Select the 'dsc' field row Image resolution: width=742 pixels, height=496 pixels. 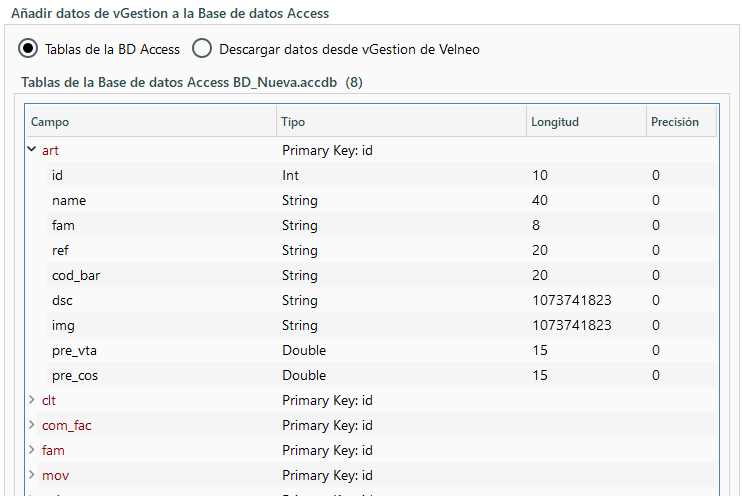pyautogui.click(x=63, y=300)
